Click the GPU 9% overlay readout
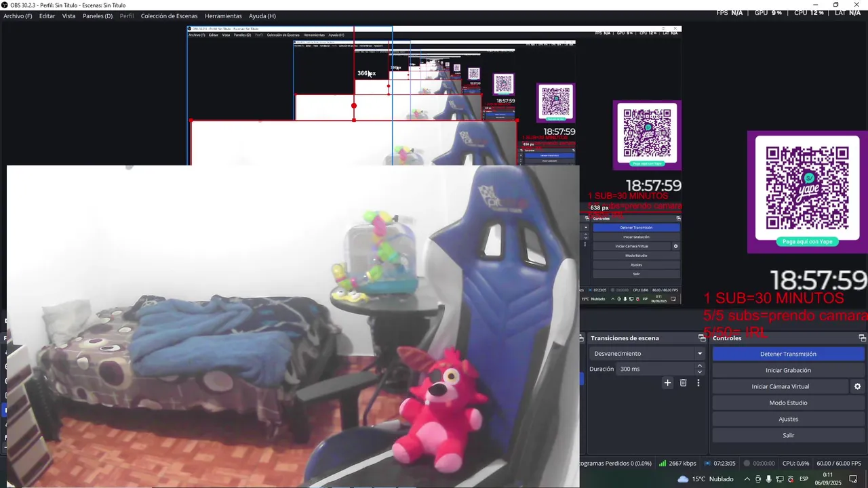Viewport: 868px width, 488px height. (768, 13)
